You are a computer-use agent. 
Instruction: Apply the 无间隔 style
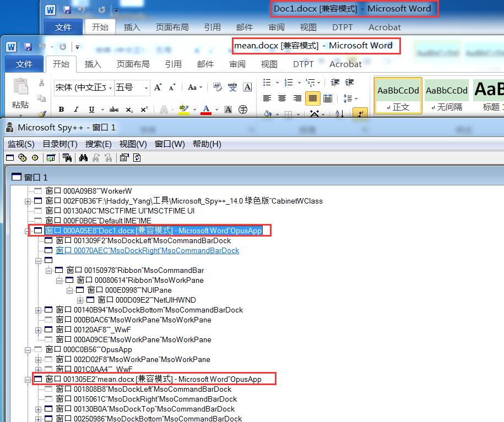[x=447, y=96]
